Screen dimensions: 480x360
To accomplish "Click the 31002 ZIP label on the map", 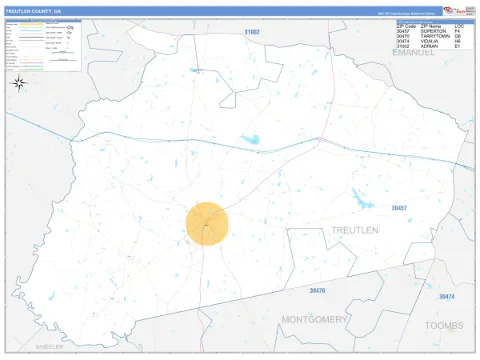I will pyautogui.click(x=252, y=32).
